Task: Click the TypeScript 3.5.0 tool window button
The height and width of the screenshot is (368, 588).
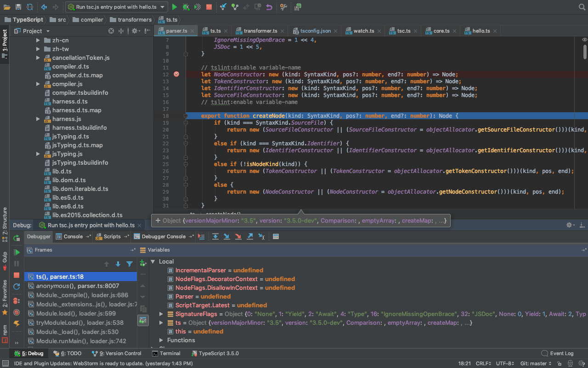Action: click(215, 353)
